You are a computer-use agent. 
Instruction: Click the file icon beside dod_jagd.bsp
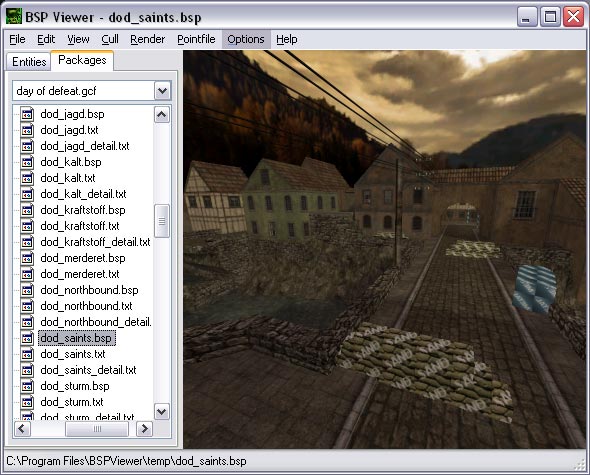(27, 114)
